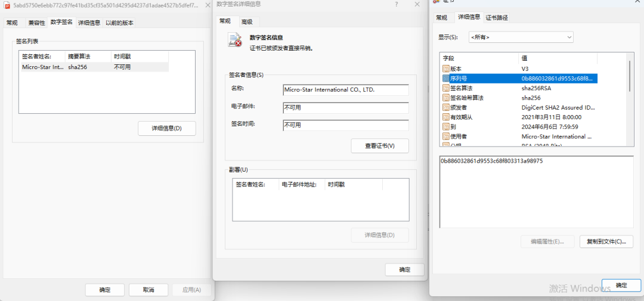Switch to 常规 tab in properties window

(x=12, y=23)
